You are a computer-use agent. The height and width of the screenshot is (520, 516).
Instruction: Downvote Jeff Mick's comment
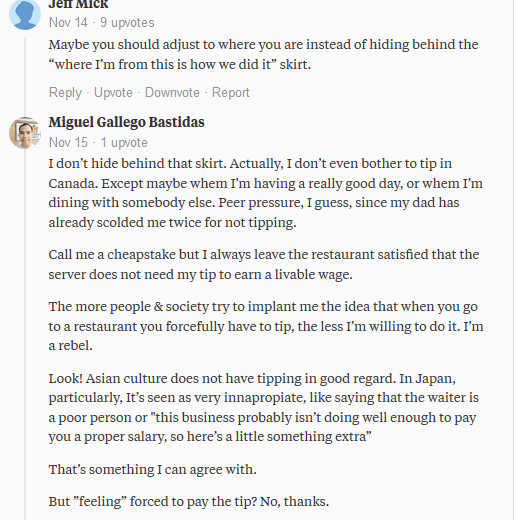click(x=172, y=93)
